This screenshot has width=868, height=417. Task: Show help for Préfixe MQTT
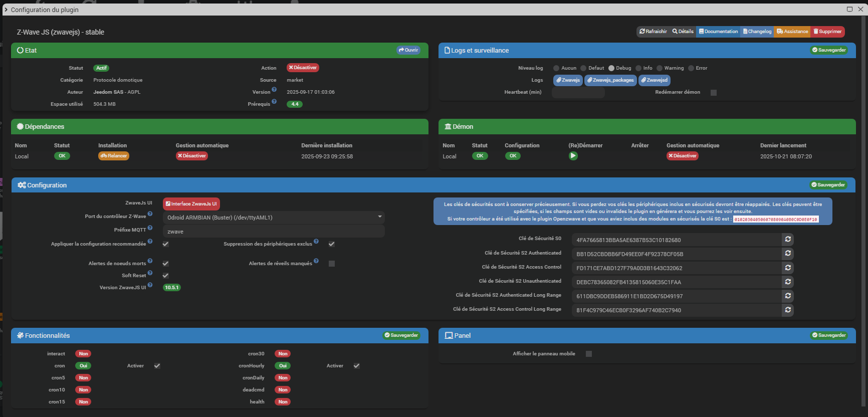(150, 228)
